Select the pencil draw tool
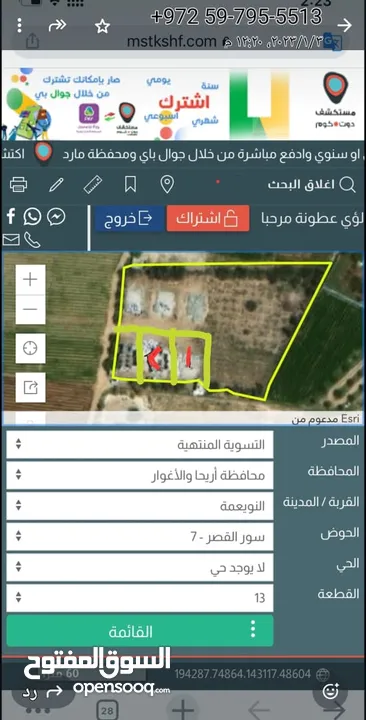This screenshot has width=366, height=720. point(56,185)
